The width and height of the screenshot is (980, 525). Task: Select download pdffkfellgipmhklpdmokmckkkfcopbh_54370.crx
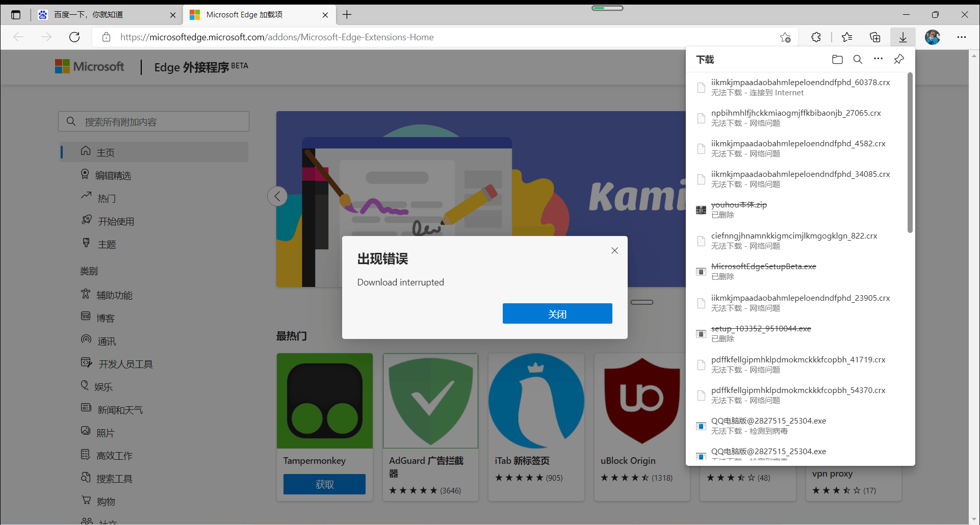(x=797, y=395)
